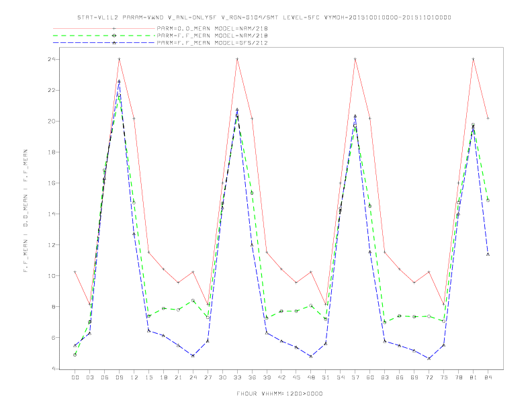Click x-axis tick label 60
This screenshot has width=532, height=411.
click(370, 377)
